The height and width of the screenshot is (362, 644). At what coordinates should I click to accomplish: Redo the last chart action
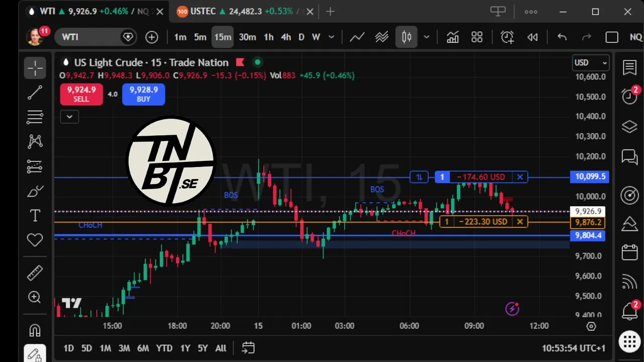click(587, 37)
